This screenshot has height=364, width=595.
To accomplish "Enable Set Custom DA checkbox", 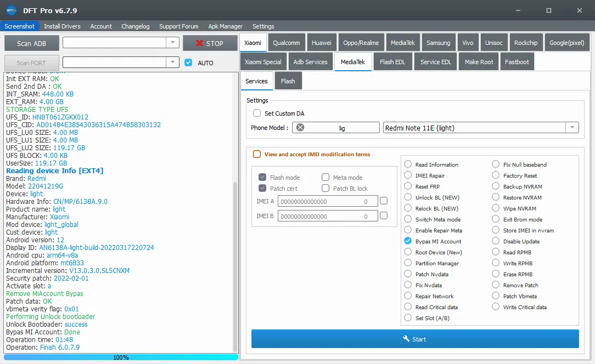I will tap(257, 113).
